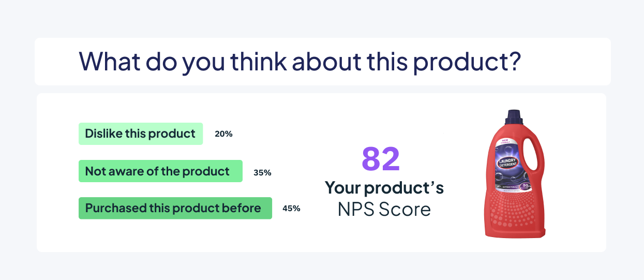
Task: Select the 'Not aware of the product' bar
Action: click(160, 171)
